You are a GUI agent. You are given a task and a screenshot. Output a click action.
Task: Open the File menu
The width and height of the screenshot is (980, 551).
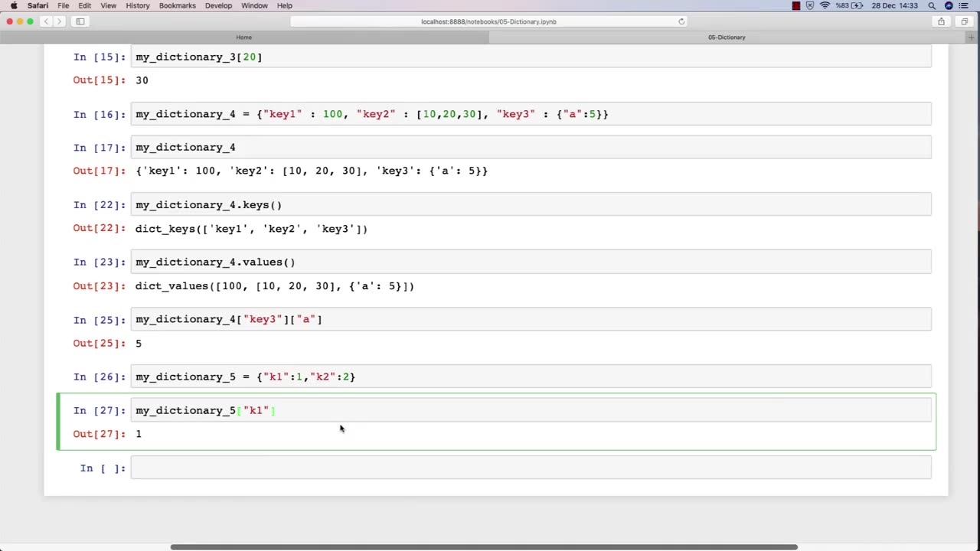pos(63,5)
